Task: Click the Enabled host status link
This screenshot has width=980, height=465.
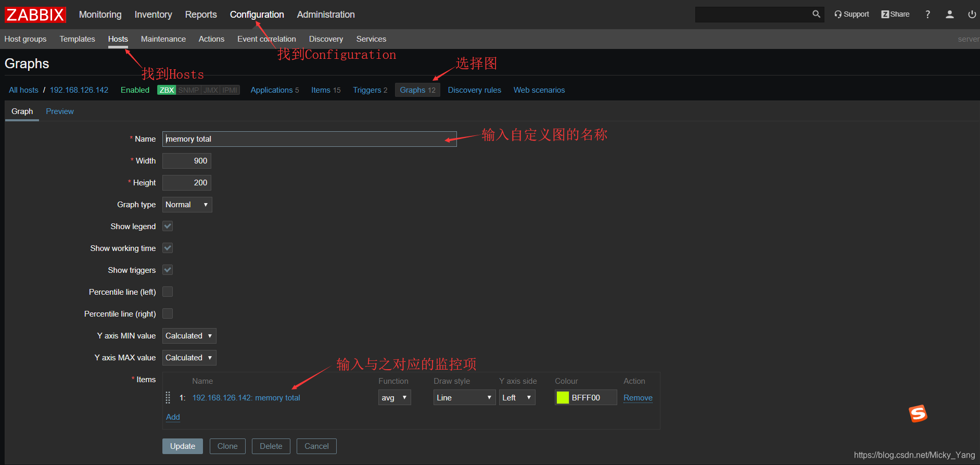Action: click(135, 90)
